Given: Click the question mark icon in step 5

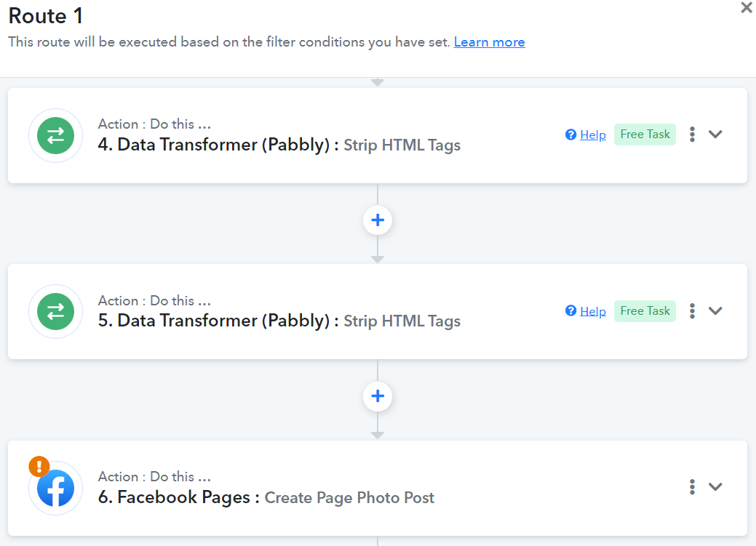Looking at the screenshot, I should pos(571,311).
